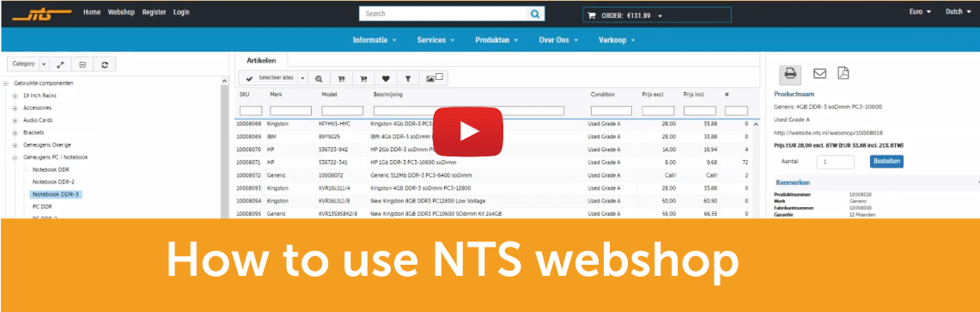Collapse all tree nodes with the minus icon
Screen dimensions: 980x312
82,64
